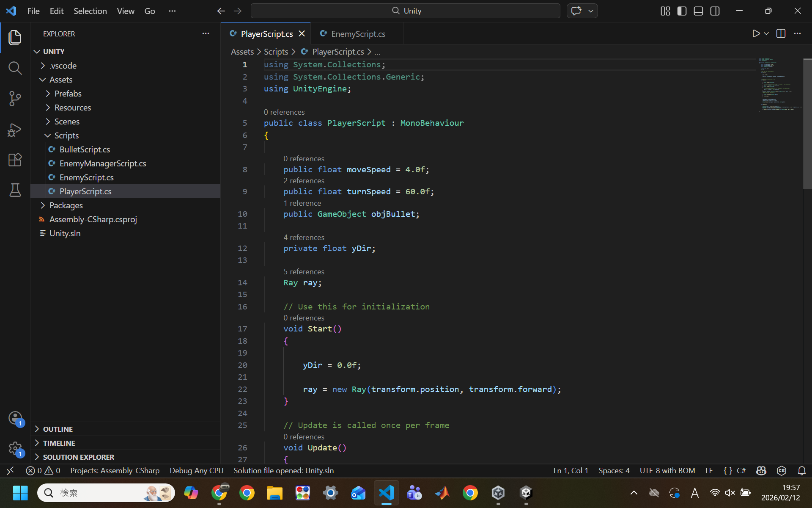
Task: Open notifications bell in status bar
Action: [x=801, y=471]
